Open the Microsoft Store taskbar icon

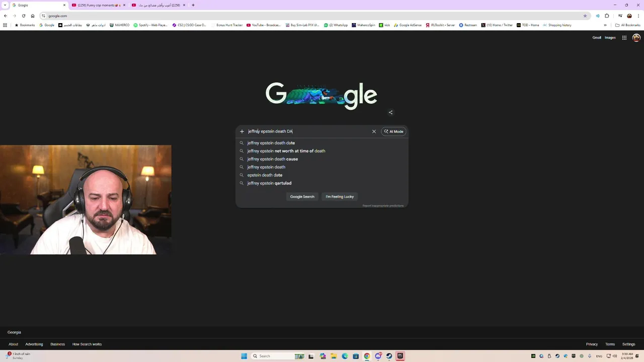(x=356, y=356)
